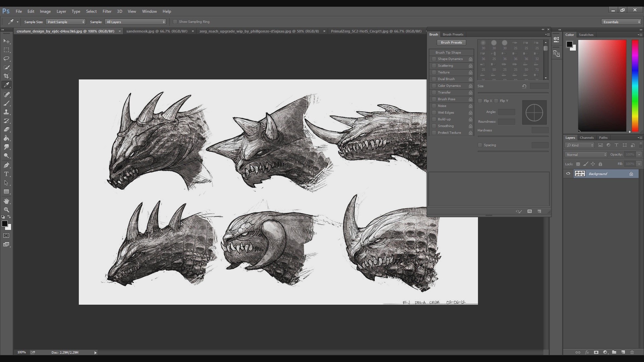This screenshot has width=644, height=362.
Task: Select the Brush tool
Action: [6, 103]
